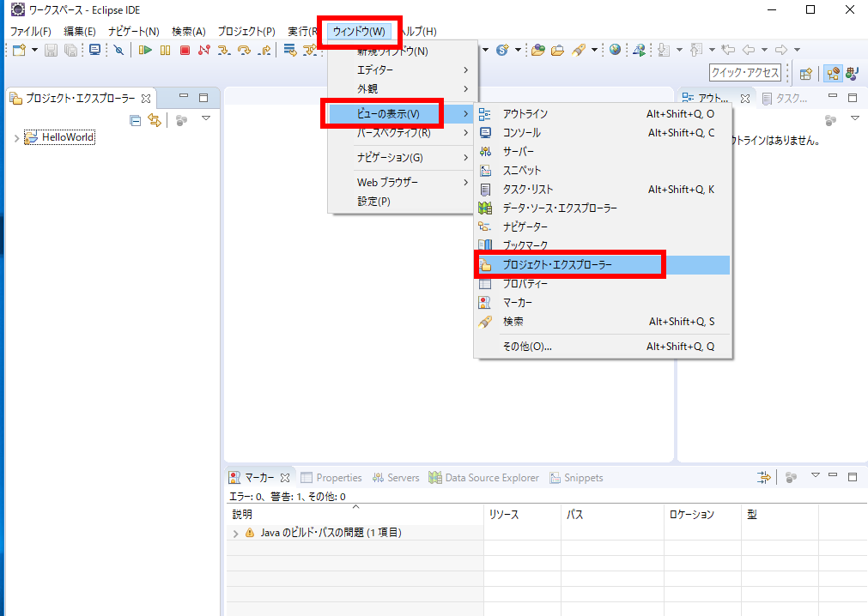Open Project Explorer view menu triangle
This screenshot has height=616, width=868.
click(206, 118)
